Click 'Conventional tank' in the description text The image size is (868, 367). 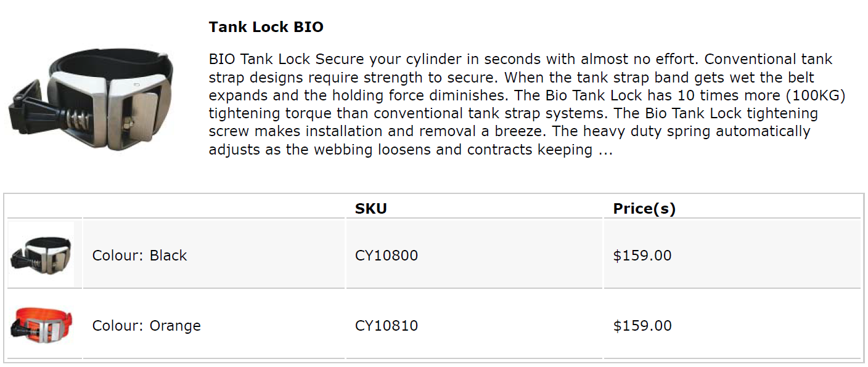[768, 60]
